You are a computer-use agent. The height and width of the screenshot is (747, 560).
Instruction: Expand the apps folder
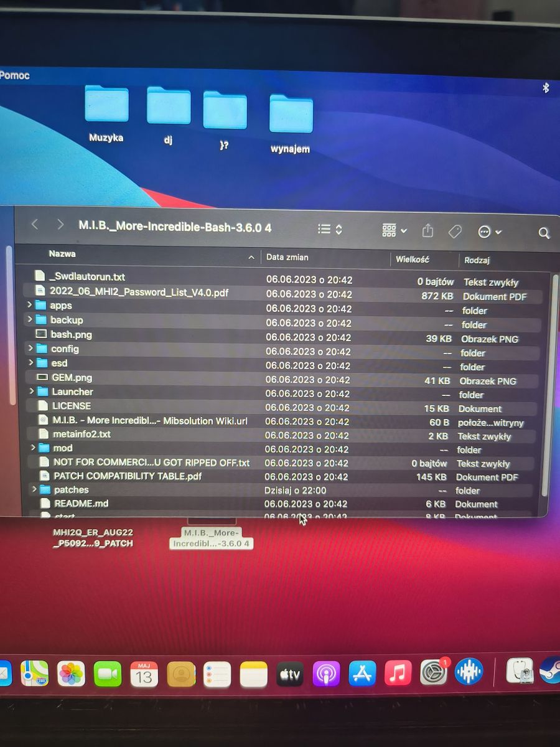coord(29,305)
